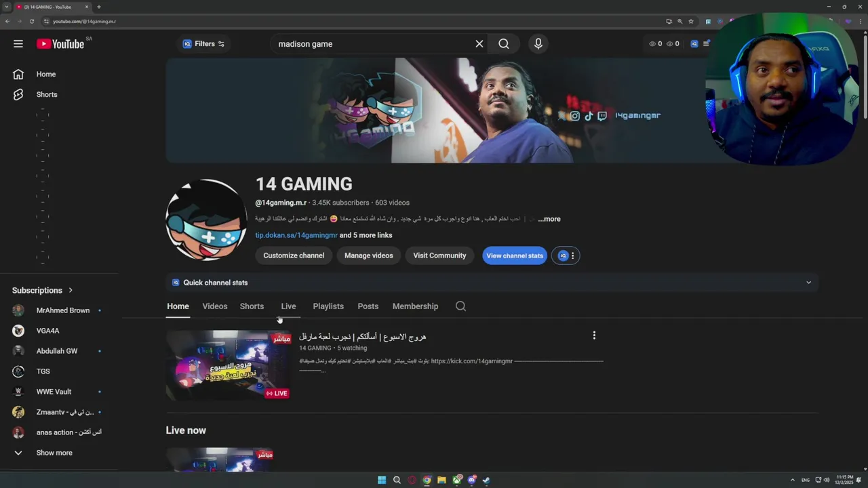
Task: Click the second eye views counter
Action: pyautogui.click(x=673, y=44)
